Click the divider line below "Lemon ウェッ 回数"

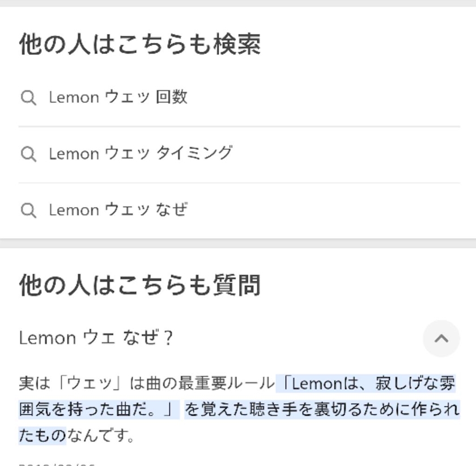[x=239, y=126]
